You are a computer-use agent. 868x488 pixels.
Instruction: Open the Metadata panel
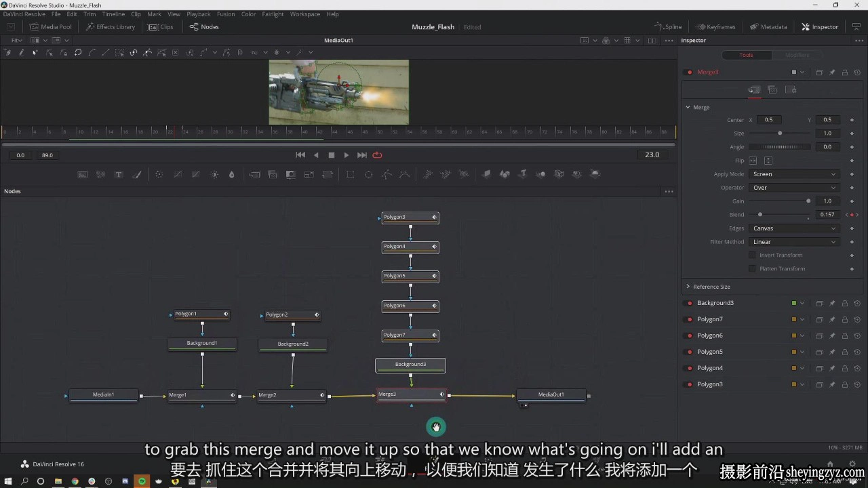(x=769, y=27)
